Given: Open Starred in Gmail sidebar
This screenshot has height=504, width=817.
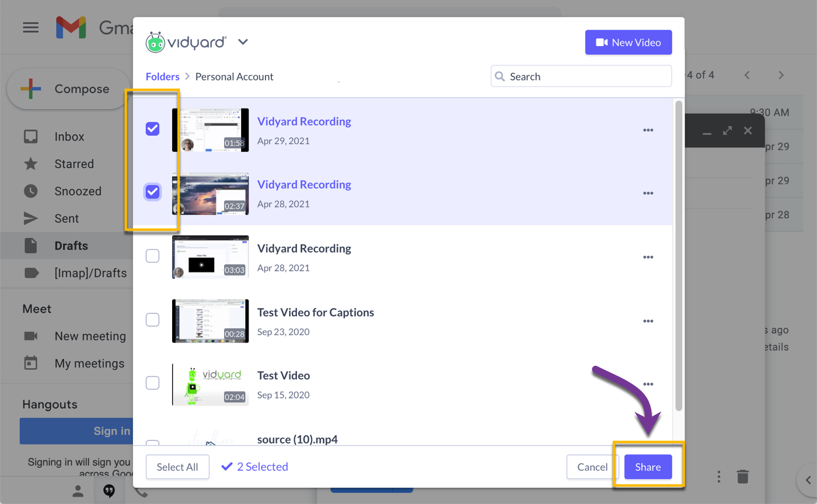Looking at the screenshot, I should tap(74, 164).
